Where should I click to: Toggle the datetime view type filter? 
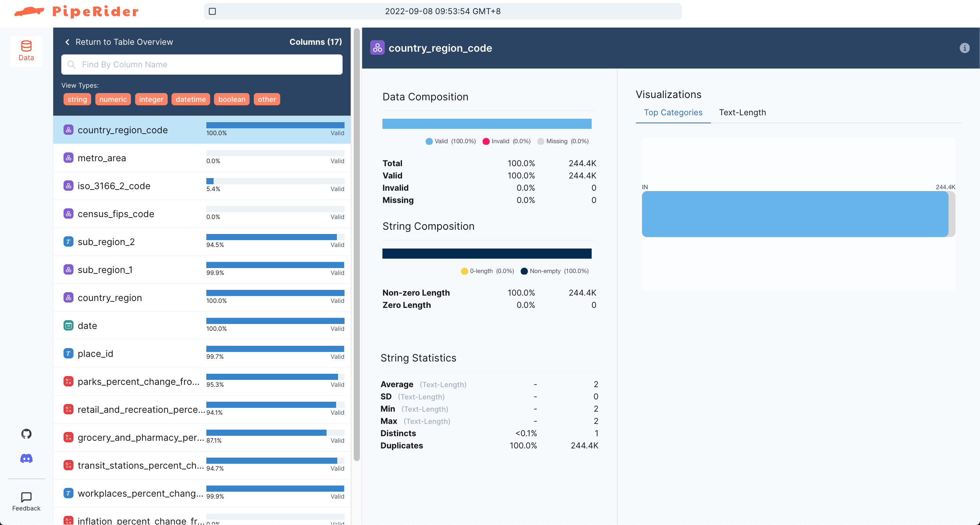[x=191, y=100]
